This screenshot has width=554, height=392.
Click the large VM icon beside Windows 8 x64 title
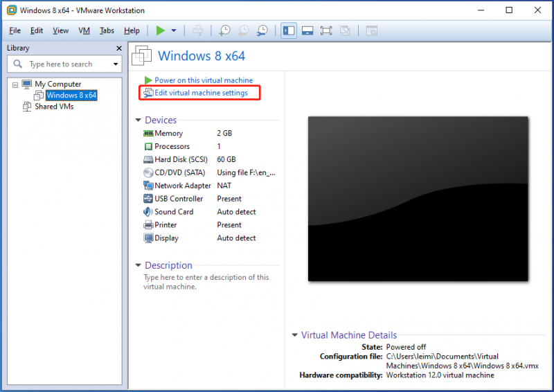coord(142,55)
